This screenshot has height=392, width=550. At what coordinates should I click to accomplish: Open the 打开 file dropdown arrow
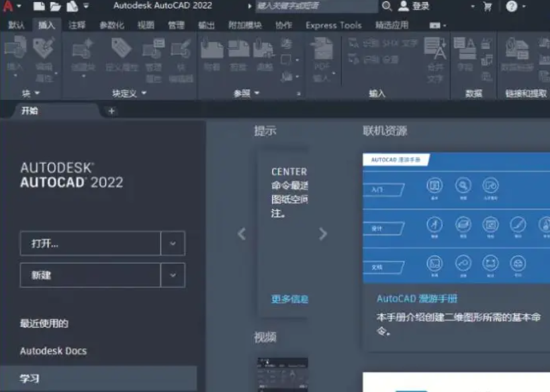174,244
